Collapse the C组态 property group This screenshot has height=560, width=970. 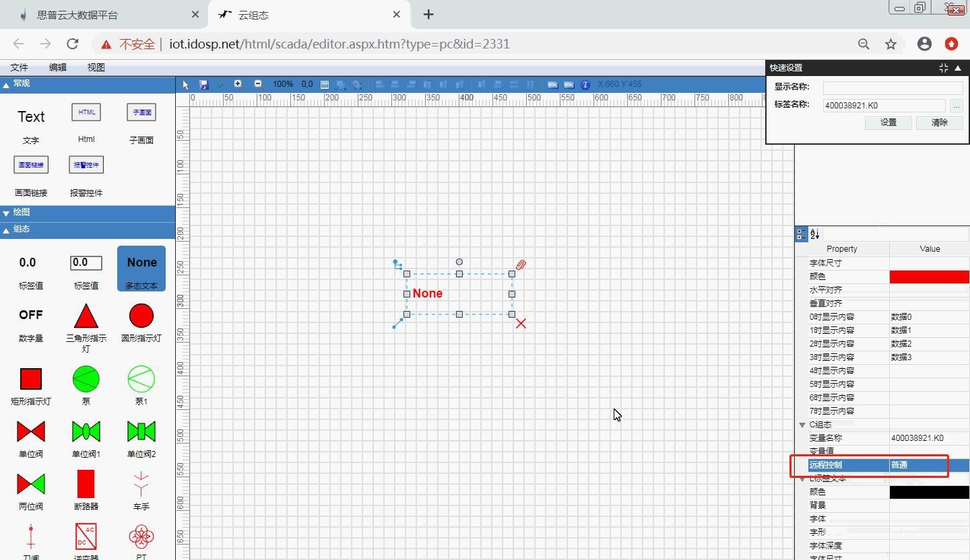pyautogui.click(x=802, y=425)
